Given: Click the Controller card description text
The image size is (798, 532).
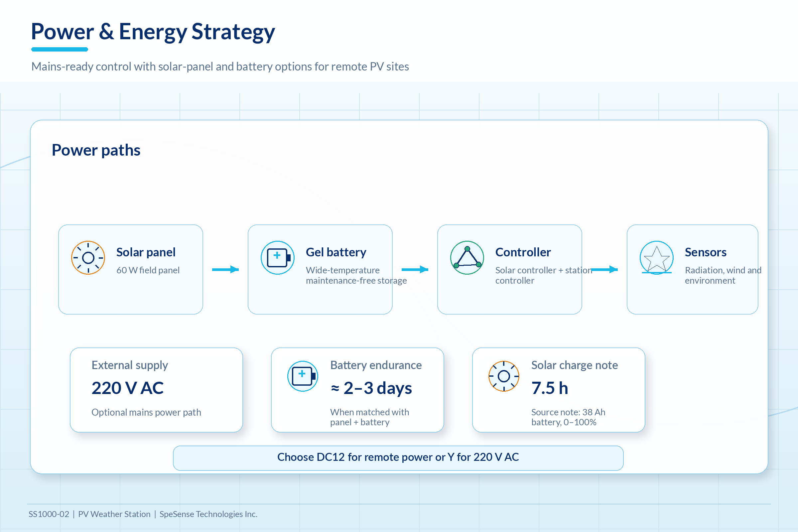Looking at the screenshot, I should (x=544, y=275).
